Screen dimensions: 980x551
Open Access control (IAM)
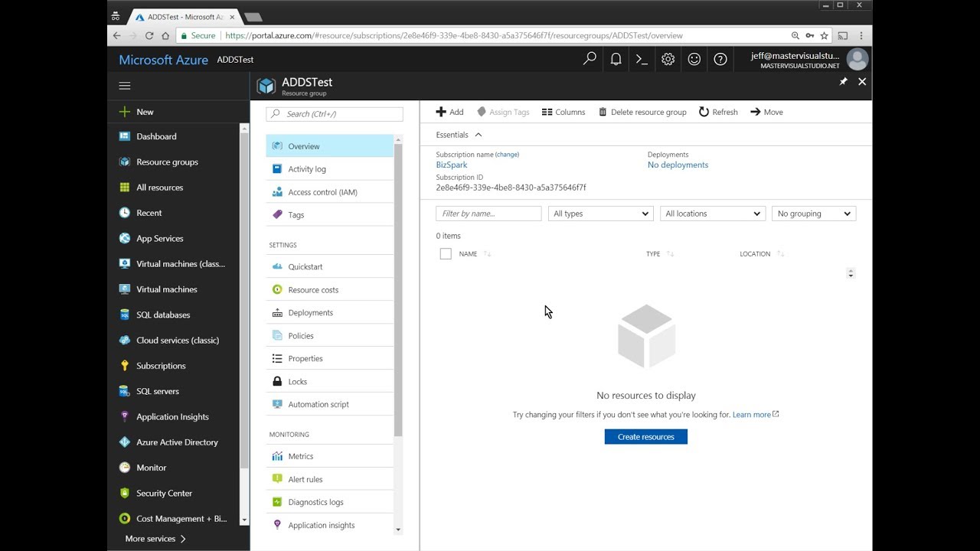pos(329,192)
